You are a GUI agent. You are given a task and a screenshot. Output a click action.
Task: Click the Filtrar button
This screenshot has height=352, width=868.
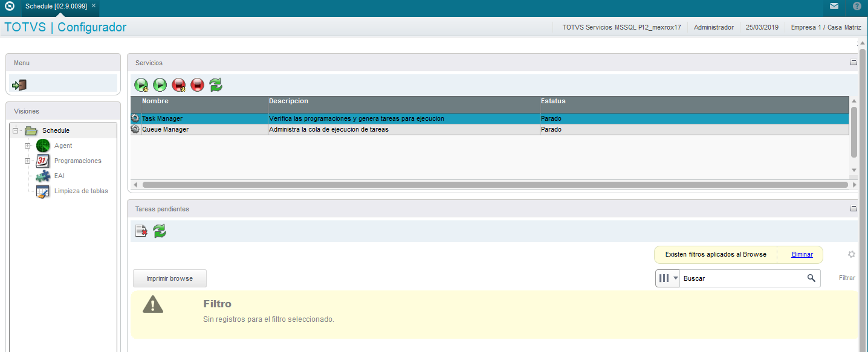point(847,278)
